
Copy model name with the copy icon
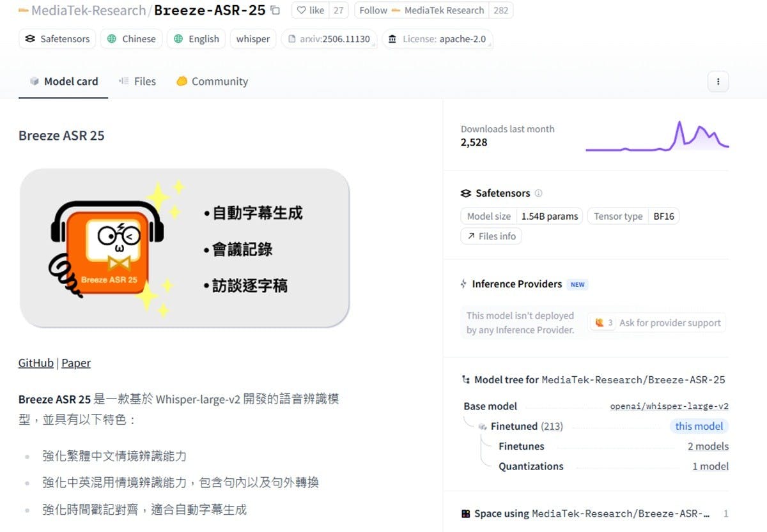point(275,10)
